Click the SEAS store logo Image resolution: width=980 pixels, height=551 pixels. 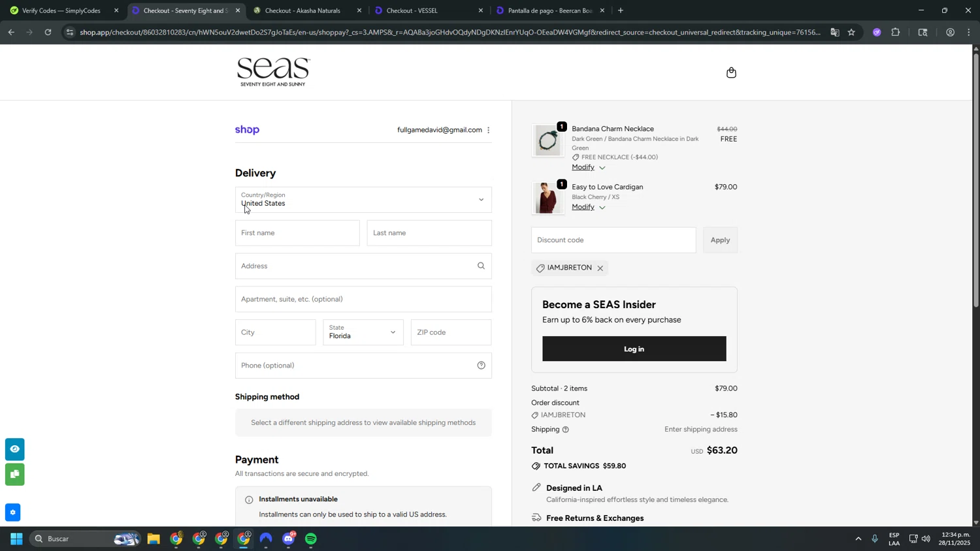point(274,72)
